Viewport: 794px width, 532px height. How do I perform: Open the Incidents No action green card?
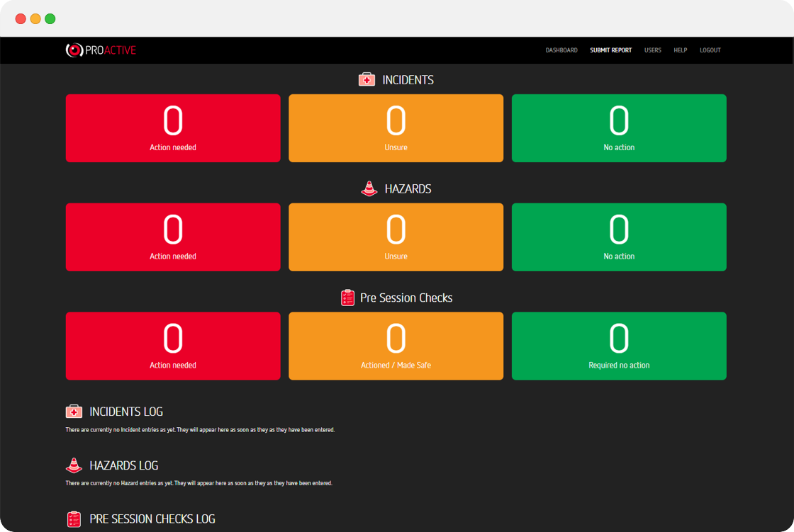tap(619, 128)
